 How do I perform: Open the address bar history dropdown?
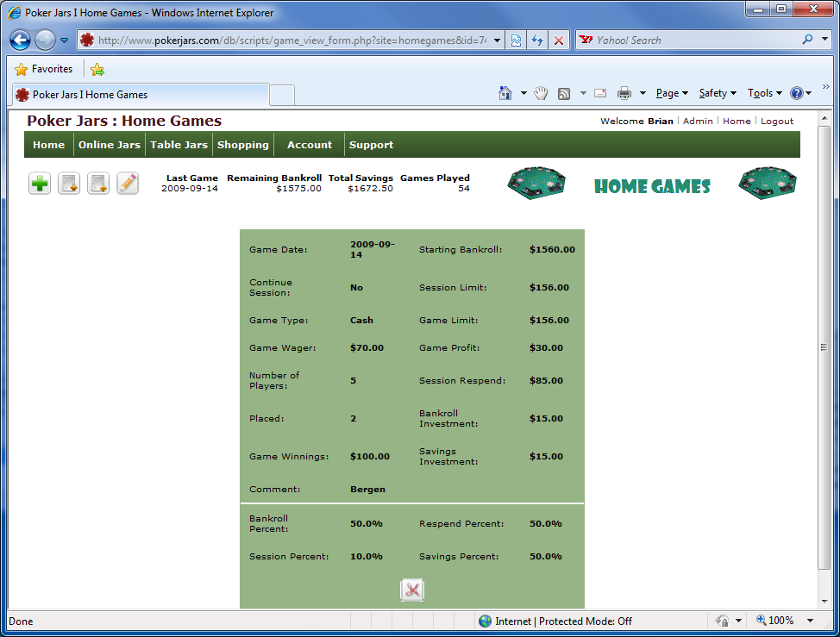(497, 41)
